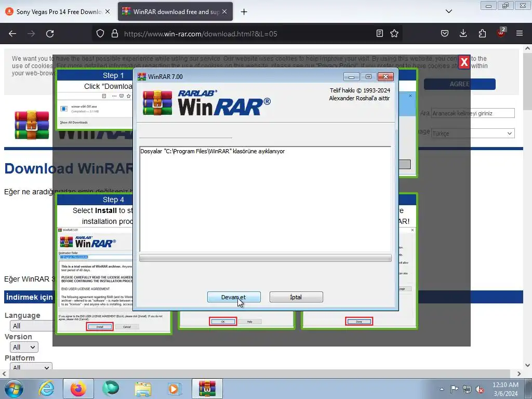Click the uBlock Origin extension icon
This screenshot has width=532, height=399.
pyautogui.click(x=501, y=33)
